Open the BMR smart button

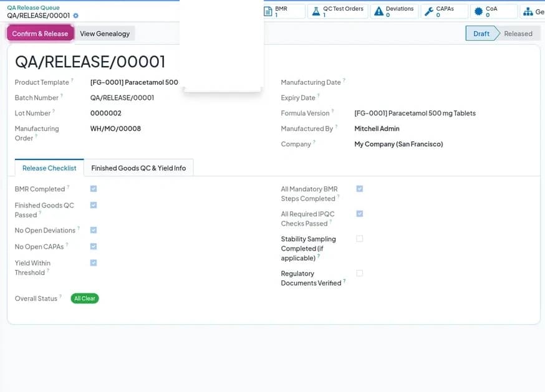coord(284,11)
